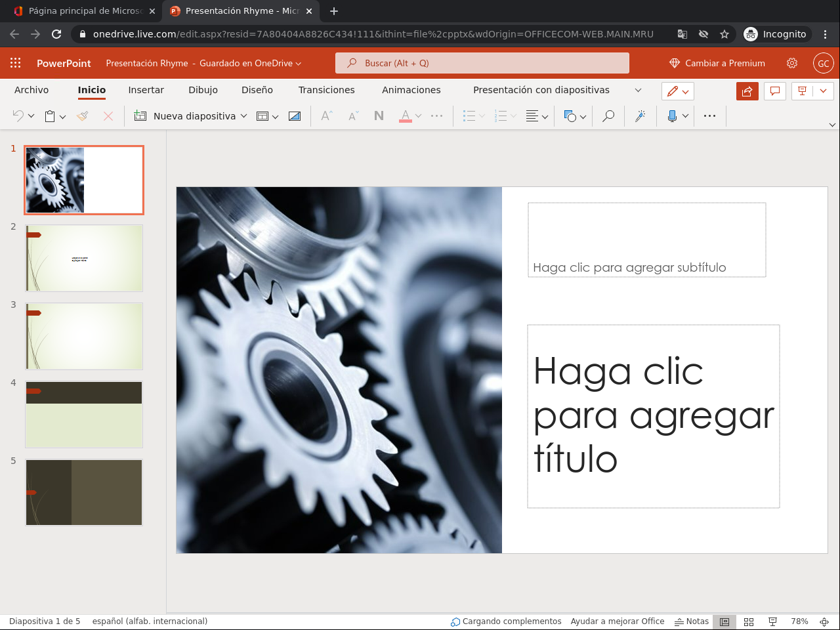This screenshot has height=630, width=840.
Task: Expand Nueva diapositiva dropdown arrow
Action: pyautogui.click(x=244, y=116)
